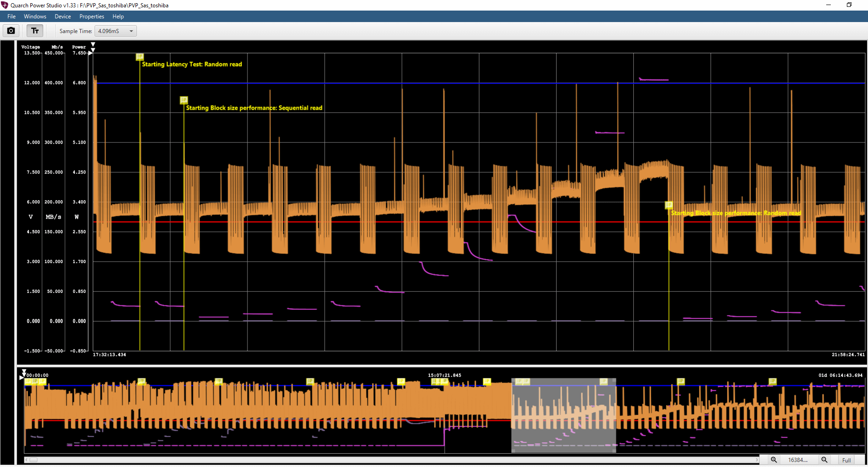Select the Latency Test Random read marker icon

click(x=140, y=57)
